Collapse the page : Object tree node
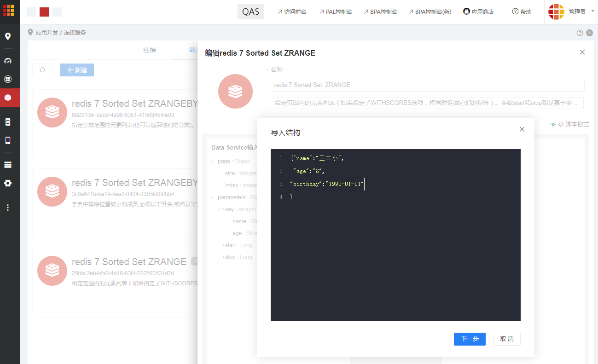 [x=212, y=162]
